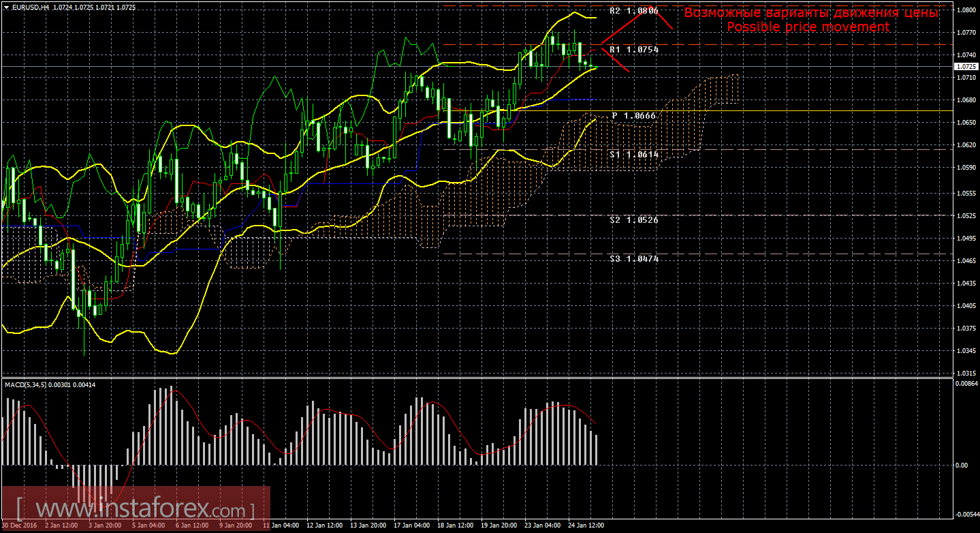Click the 1.0710 price axis label
The image size is (980, 533).
pyautogui.click(x=966, y=78)
